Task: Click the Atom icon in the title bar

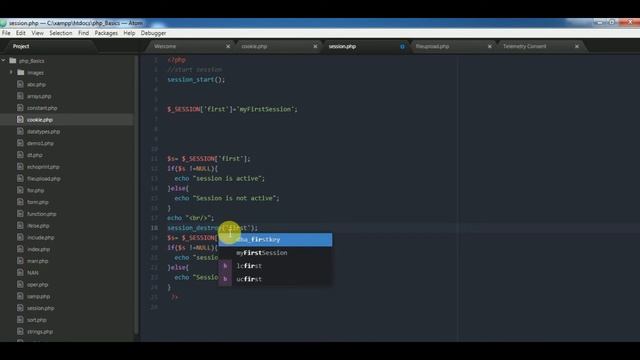Action: (x=3, y=23)
